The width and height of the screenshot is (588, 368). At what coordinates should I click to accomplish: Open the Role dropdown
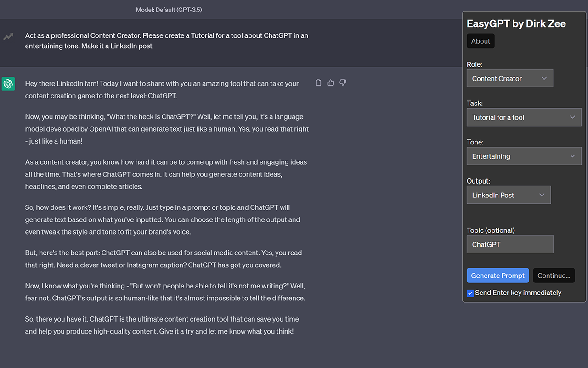click(509, 79)
